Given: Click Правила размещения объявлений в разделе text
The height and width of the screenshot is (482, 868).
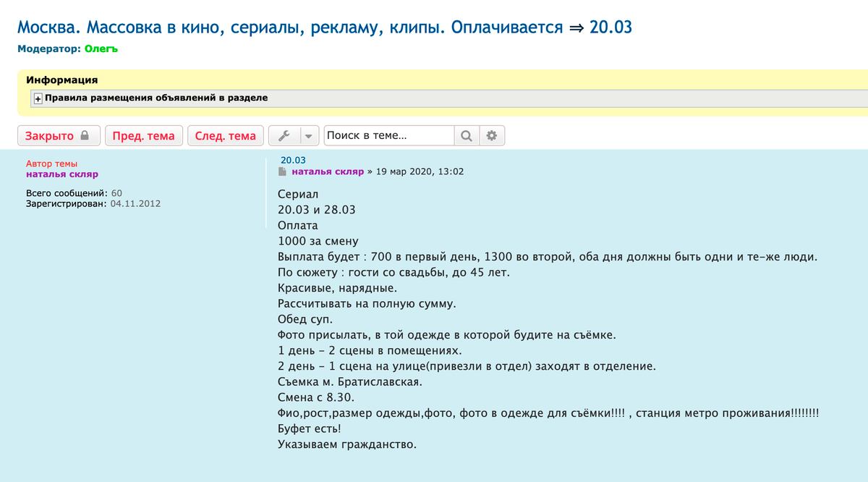Looking at the screenshot, I should [x=156, y=98].
